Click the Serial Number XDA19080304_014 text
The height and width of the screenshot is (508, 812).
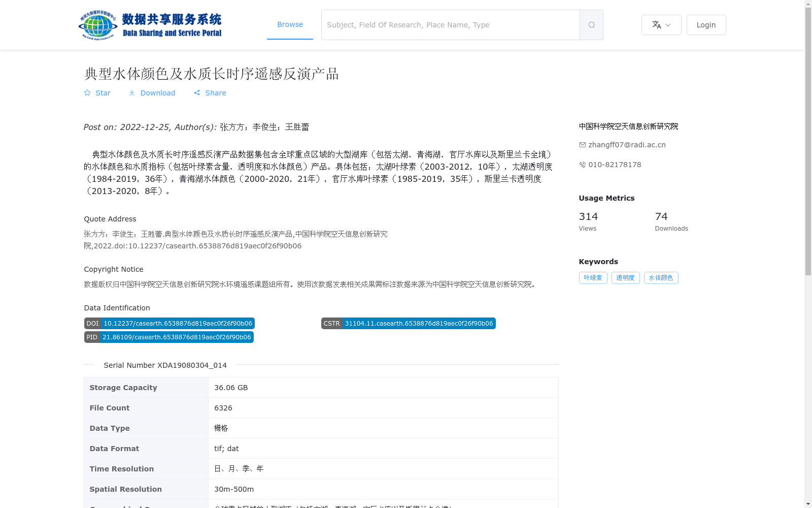click(165, 365)
